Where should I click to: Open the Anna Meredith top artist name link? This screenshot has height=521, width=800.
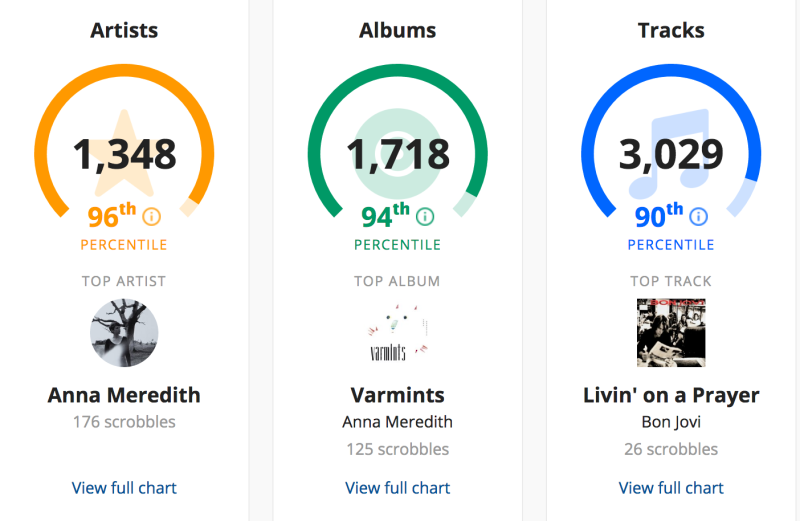pos(124,395)
